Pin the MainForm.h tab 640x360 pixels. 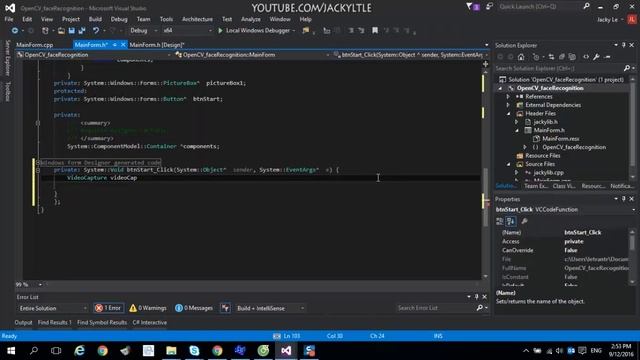click(115, 45)
